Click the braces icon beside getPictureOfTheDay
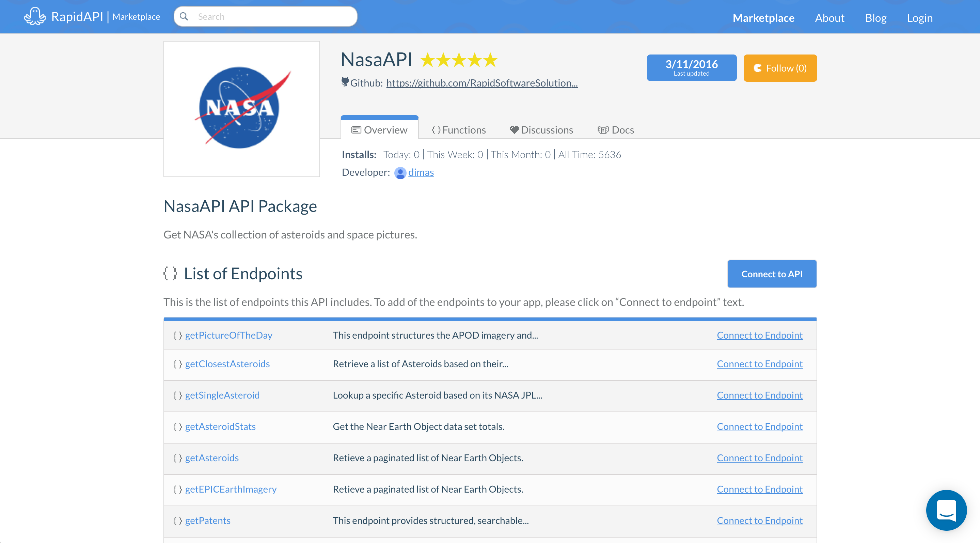The width and height of the screenshot is (980, 543). (177, 335)
